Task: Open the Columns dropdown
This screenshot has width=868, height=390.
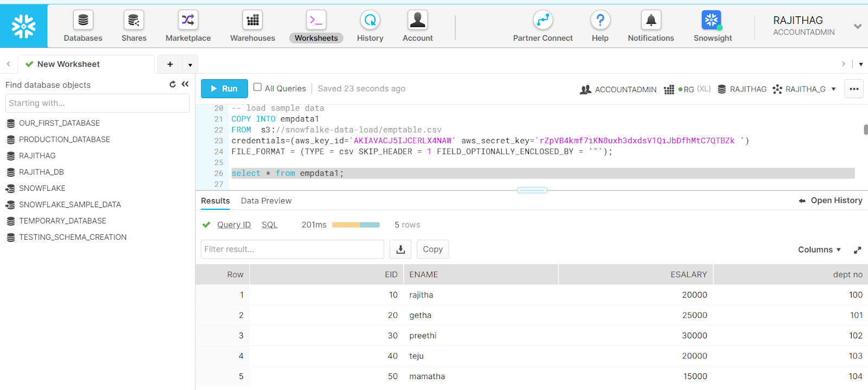Action: (x=819, y=250)
